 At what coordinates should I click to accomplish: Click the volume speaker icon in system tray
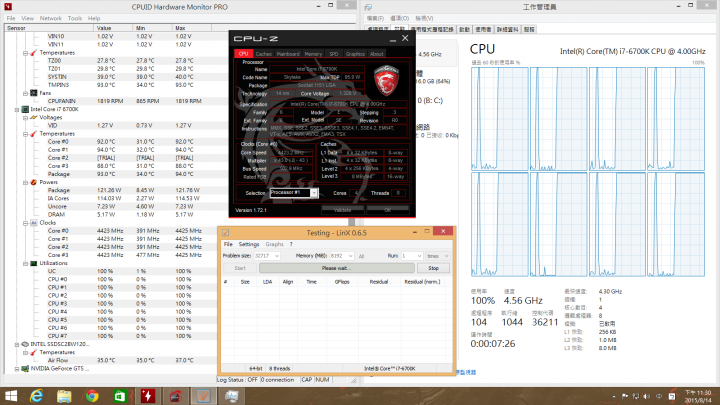coord(647,396)
